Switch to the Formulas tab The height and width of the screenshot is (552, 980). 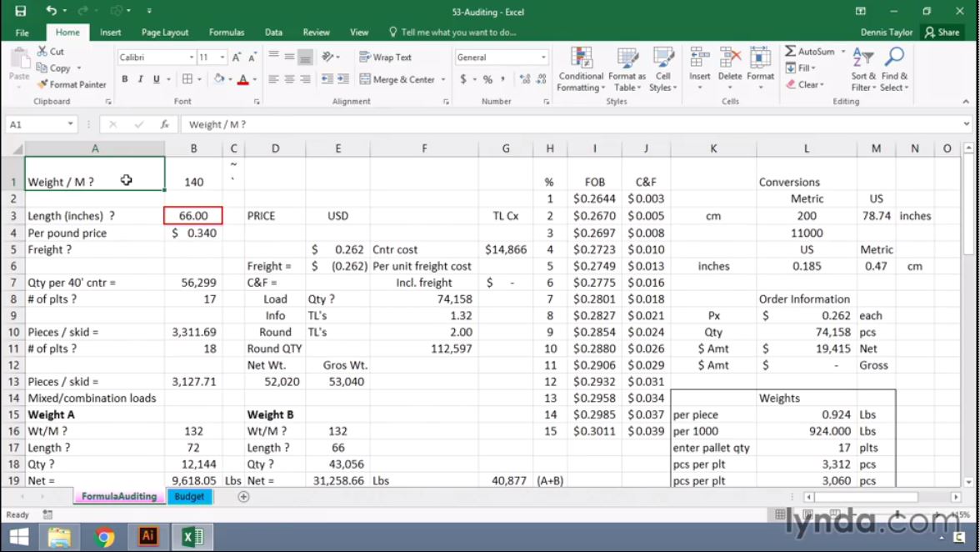227,33
